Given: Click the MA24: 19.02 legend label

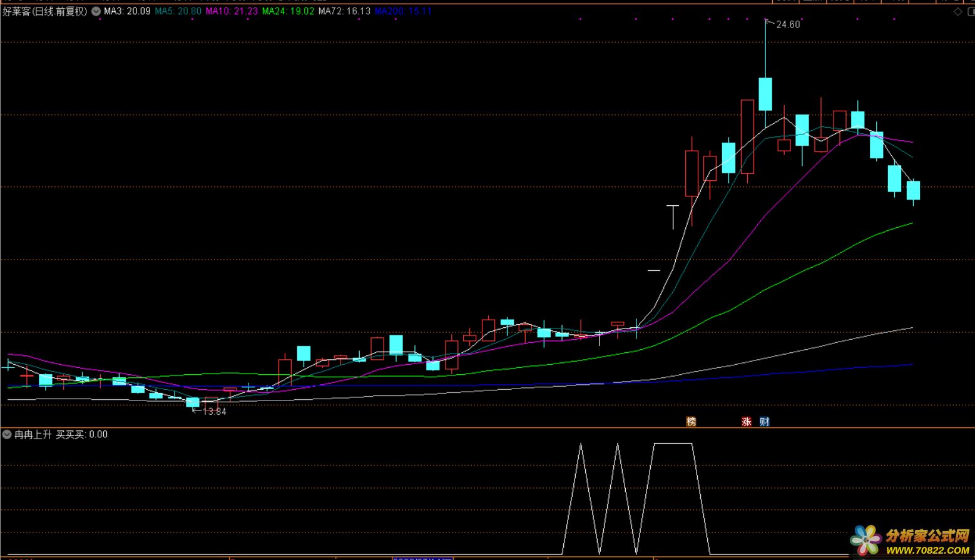Looking at the screenshot, I should pos(288,11).
